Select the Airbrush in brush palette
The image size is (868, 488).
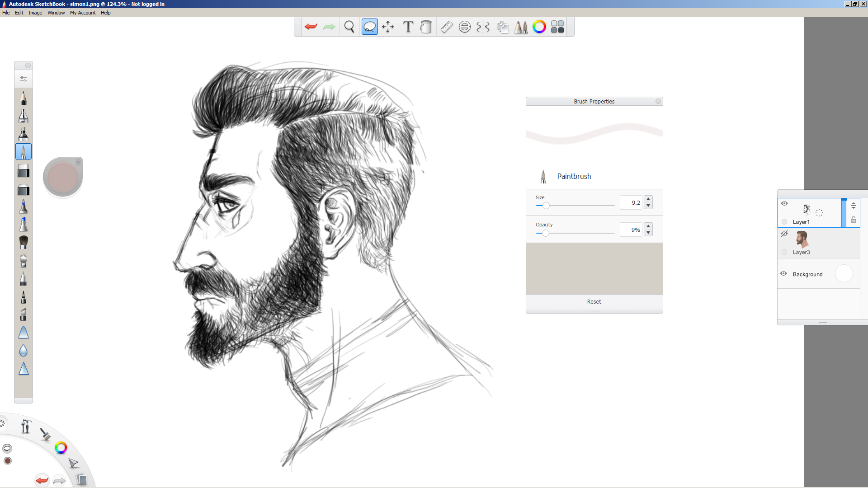(24, 116)
